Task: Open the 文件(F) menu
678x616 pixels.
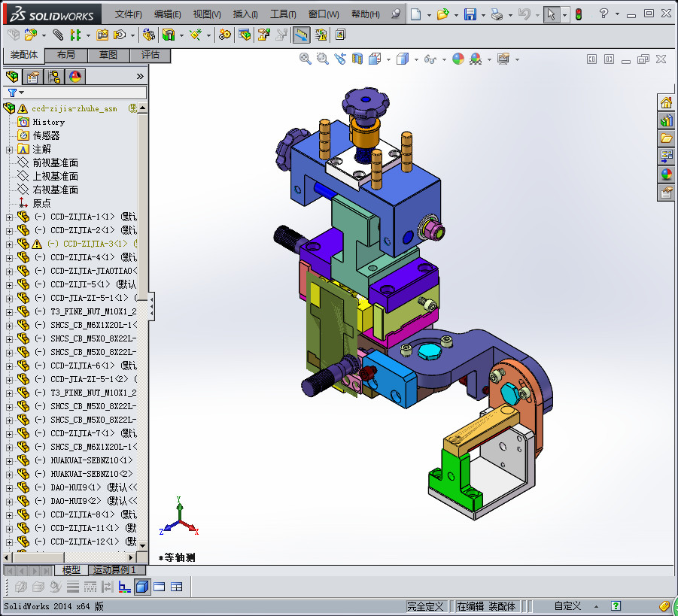Action: [129, 14]
